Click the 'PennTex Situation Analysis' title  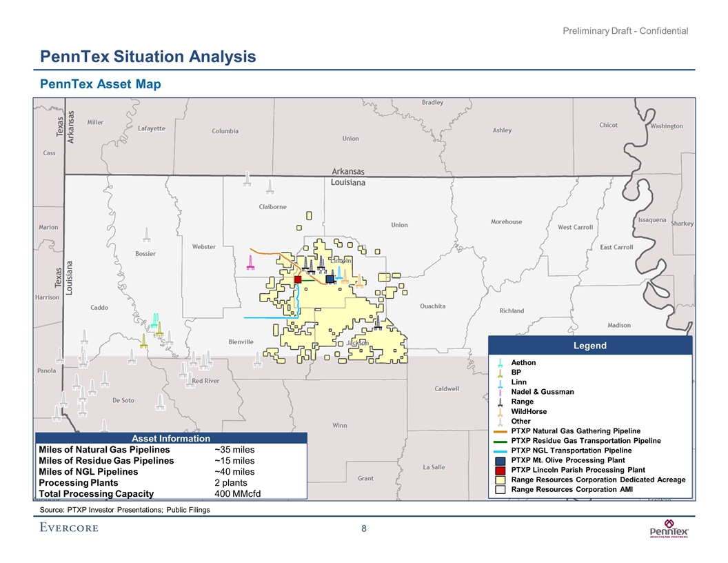click(x=148, y=57)
